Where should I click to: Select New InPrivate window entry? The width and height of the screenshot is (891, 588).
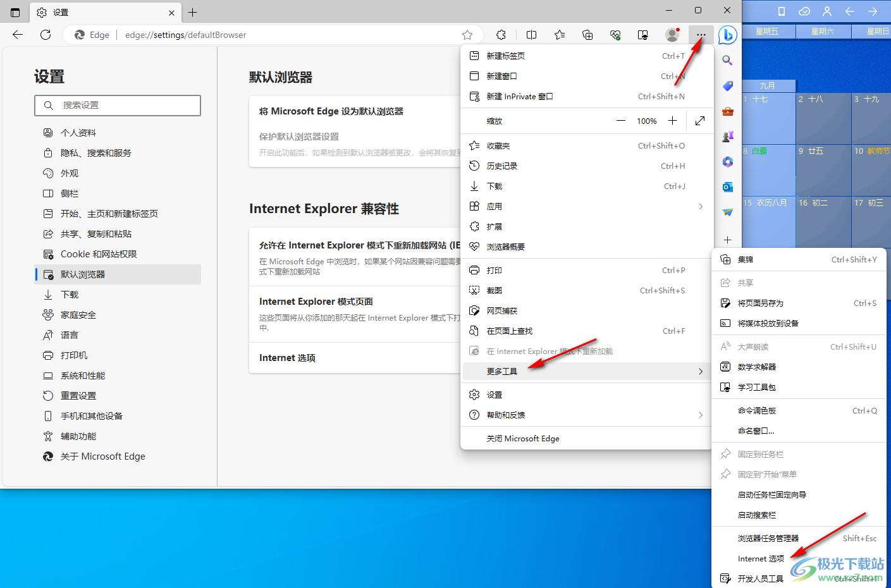(x=587, y=96)
